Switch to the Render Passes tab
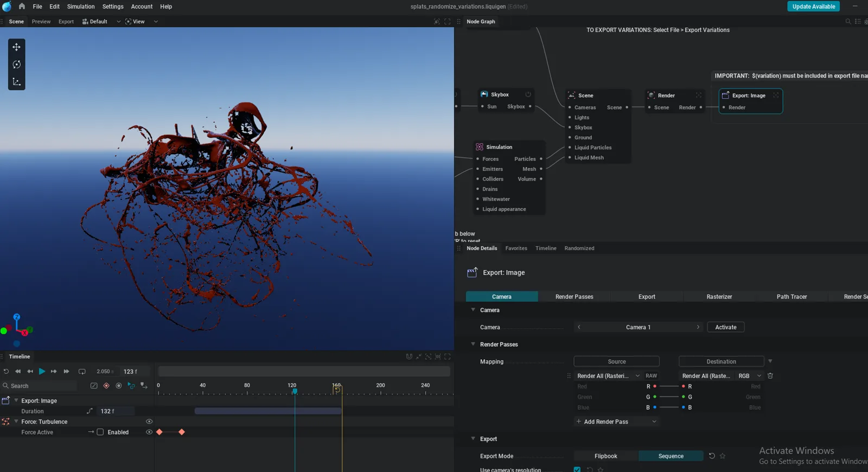 coord(574,297)
